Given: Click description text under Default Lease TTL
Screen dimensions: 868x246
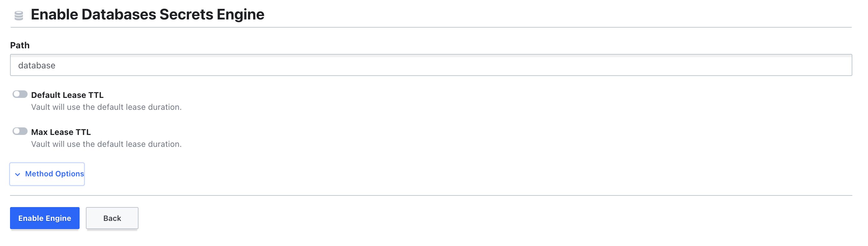Looking at the screenshot, I should point(106,107).
